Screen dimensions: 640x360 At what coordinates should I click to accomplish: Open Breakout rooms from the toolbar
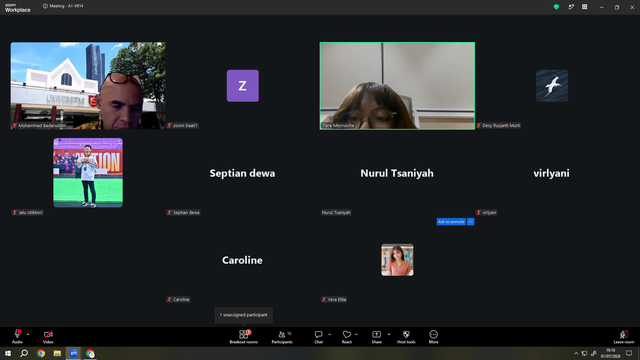243,337
